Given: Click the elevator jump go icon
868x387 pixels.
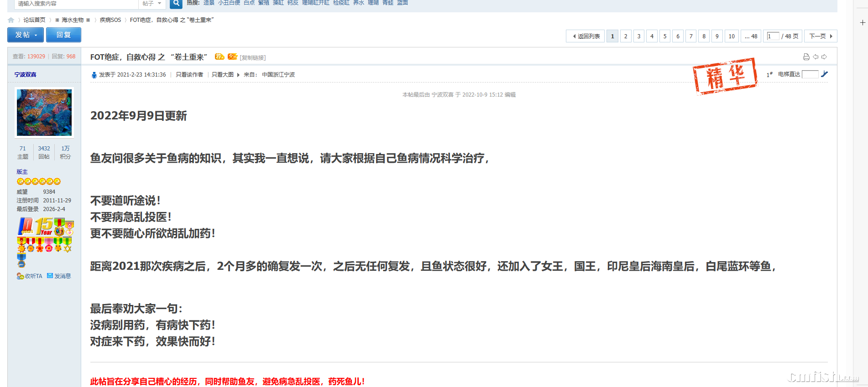Looking at the screenshot, I should pos(824,74).
